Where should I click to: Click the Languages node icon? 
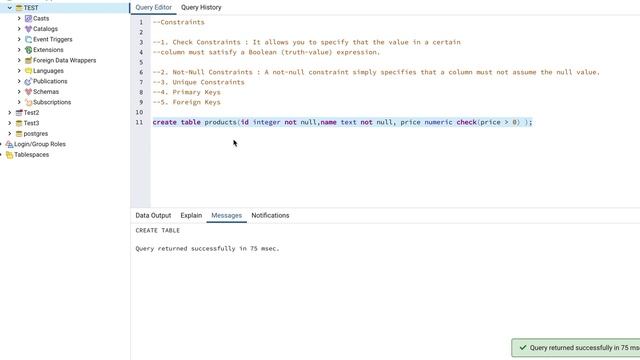pos(28,71)
